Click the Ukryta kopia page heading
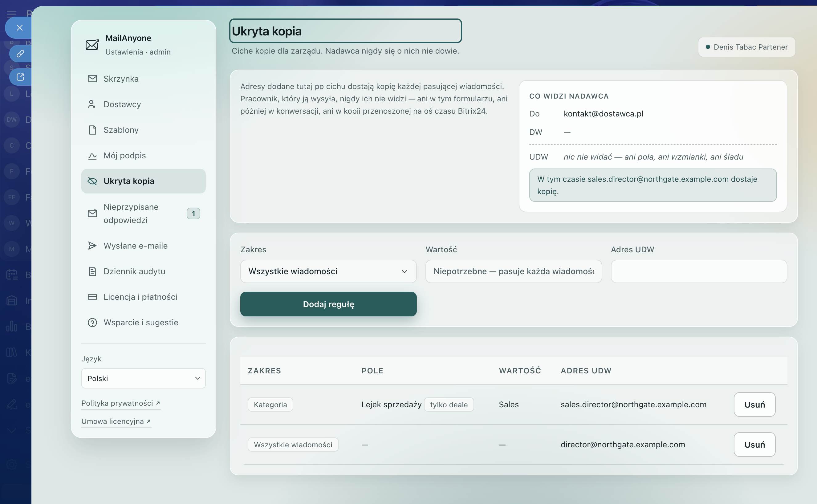Image resolution: width=817 pixels, height=504 pixels. 345,31
